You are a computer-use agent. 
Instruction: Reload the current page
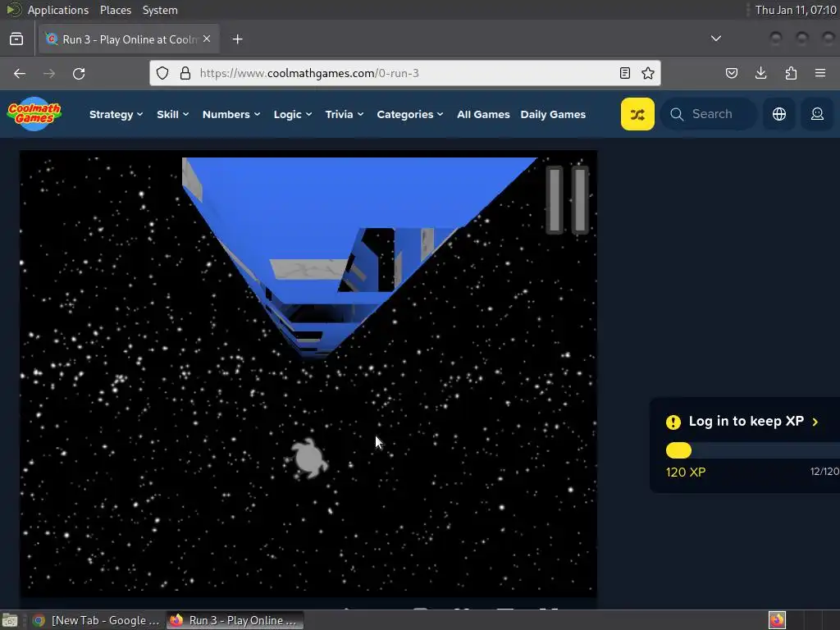[79, 73]
